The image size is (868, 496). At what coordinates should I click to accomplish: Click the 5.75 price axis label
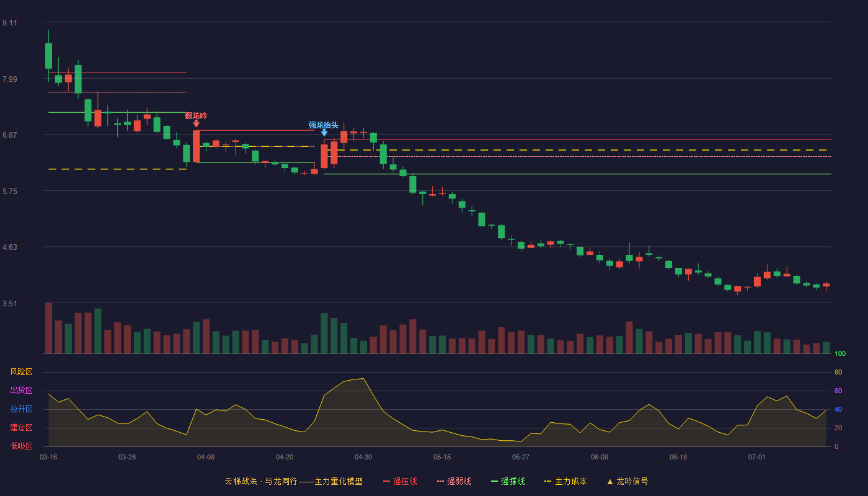pyautogui.click(x=10, y=191)
